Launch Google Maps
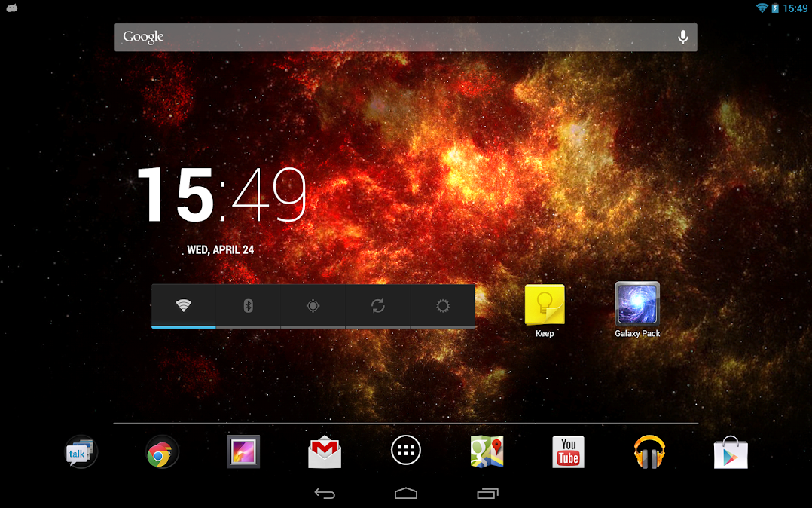 click(x=487, y=451)
